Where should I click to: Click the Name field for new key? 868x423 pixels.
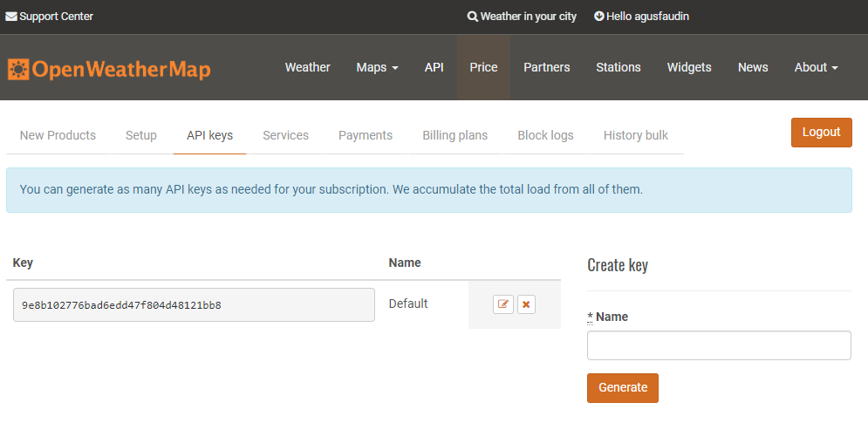pyautogui.click(x=719, y=345)
